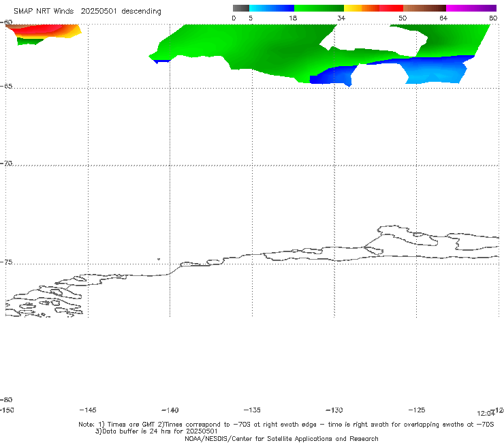Image resolution: width=504 pixels, height=443 pixels.
Task: Click the "-130" longitude label
Action: 334,410
